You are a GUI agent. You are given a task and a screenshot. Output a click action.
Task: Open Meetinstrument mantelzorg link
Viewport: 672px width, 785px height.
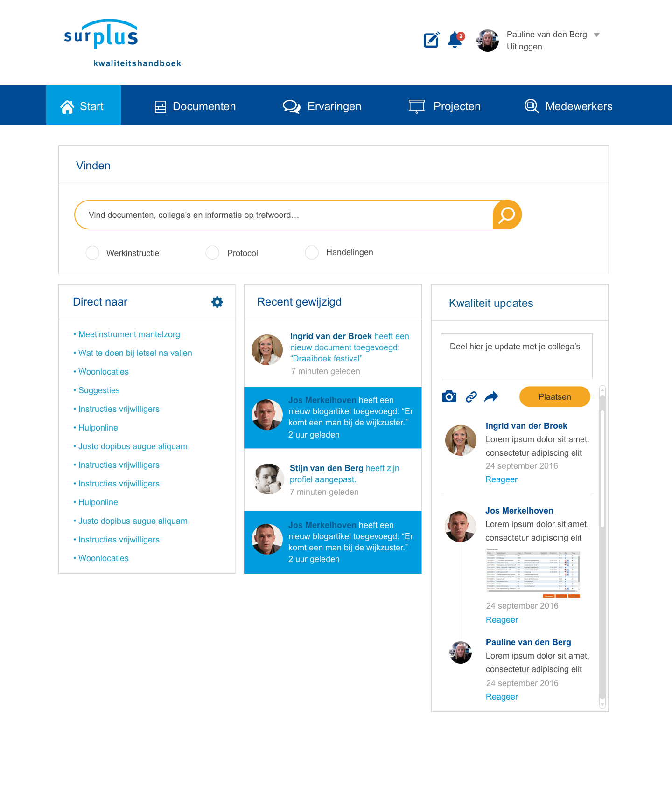(x=129, y=334)
